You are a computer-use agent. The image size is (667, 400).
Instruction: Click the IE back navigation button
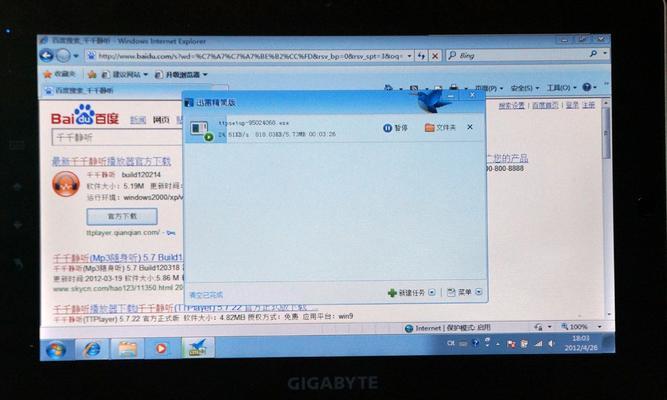(x=46, y=55)
